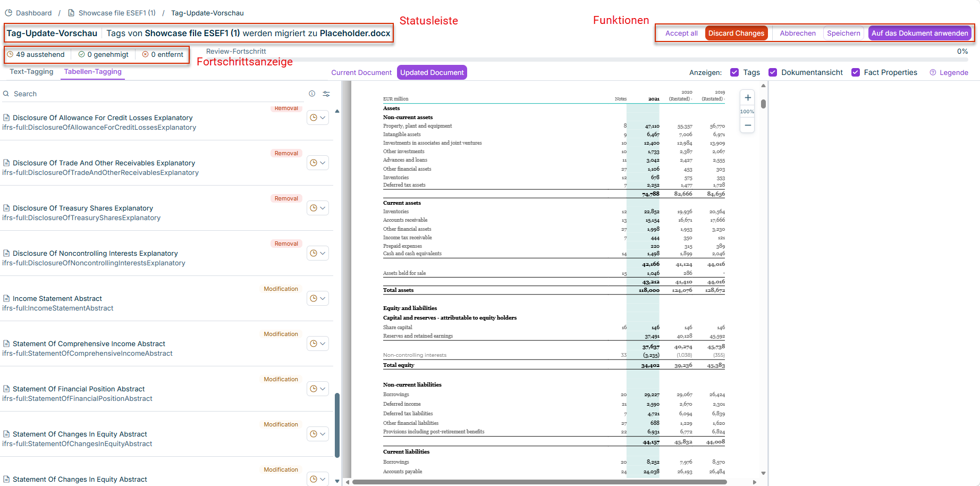Toggle the Dokumentansicht checkbox

click(773, 72)
